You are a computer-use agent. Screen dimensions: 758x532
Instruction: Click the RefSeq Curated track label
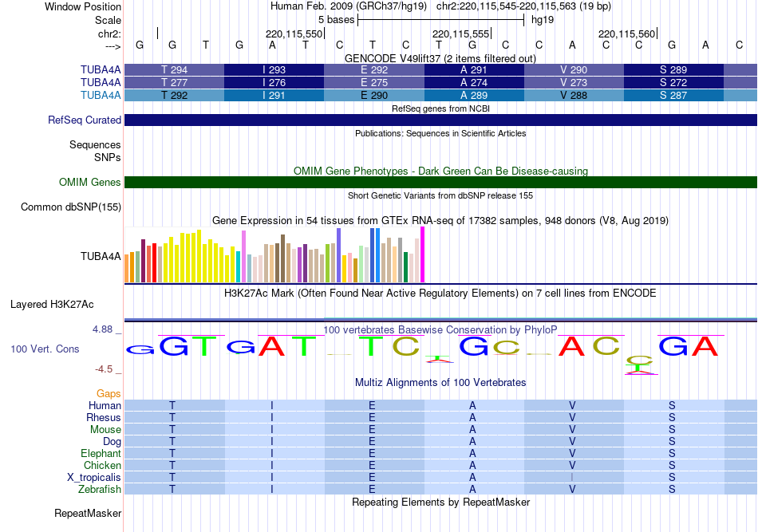tap(85, 120)
